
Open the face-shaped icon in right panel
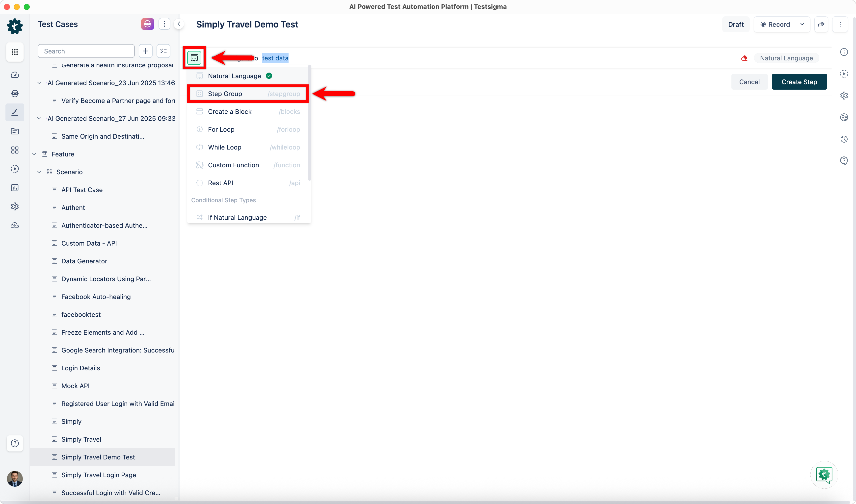coord(844,117)
